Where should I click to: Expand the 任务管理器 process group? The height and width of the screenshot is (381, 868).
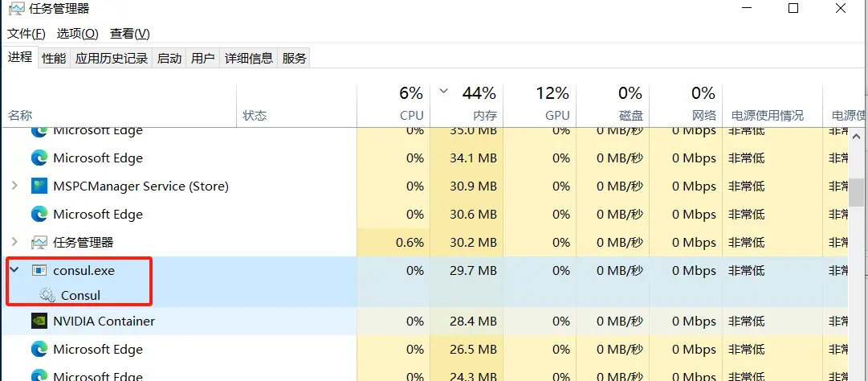pyautogui.click(x=14, y=243)
